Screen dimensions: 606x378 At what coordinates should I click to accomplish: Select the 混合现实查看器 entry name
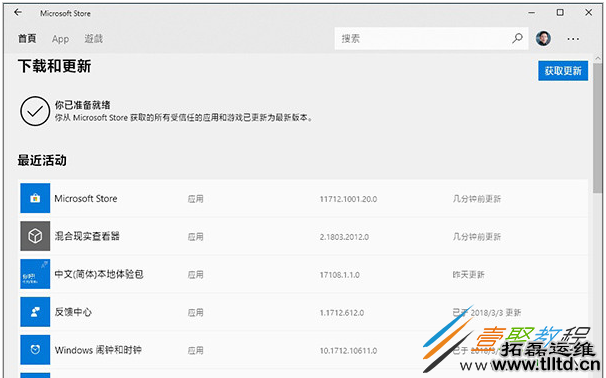pos(87,236)
